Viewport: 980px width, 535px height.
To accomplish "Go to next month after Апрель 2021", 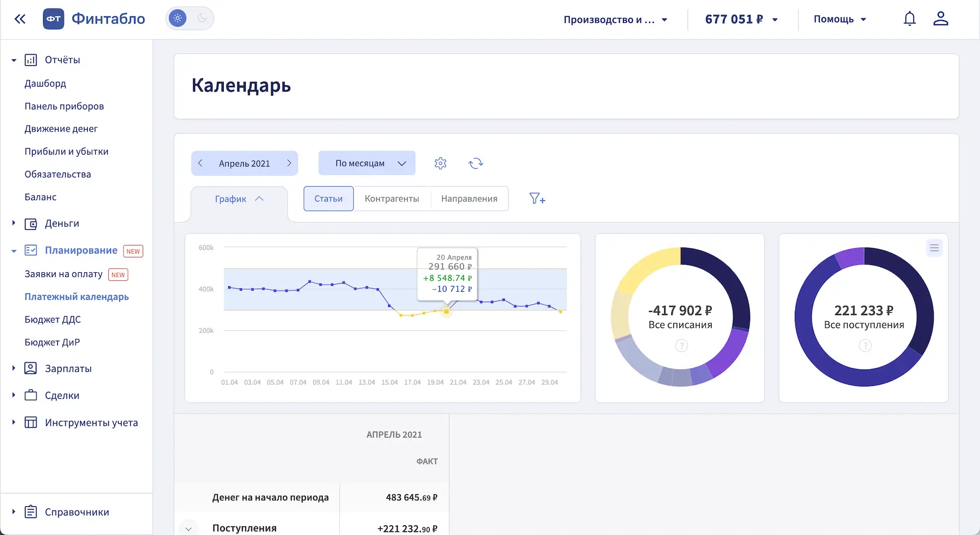I will [289, 163].
